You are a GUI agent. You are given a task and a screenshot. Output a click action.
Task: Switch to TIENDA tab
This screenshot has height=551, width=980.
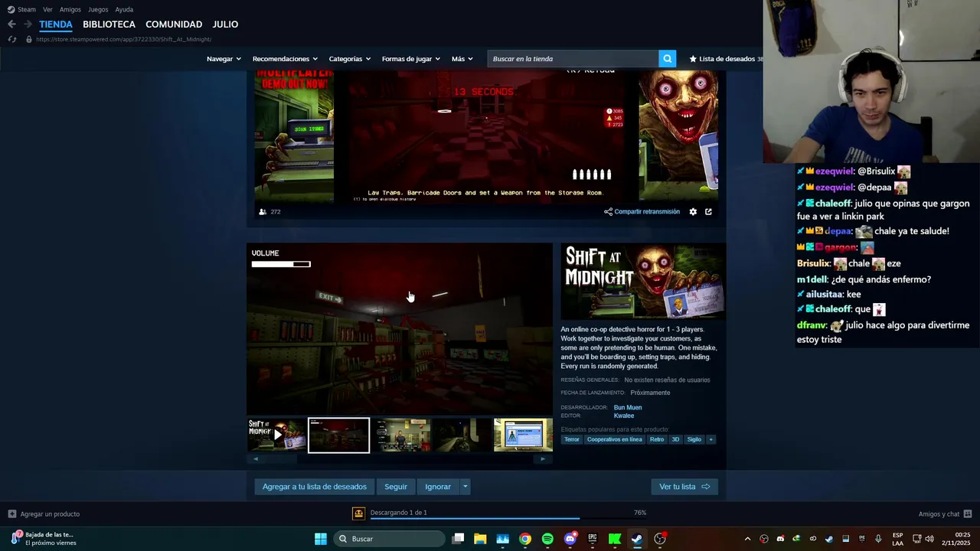[x=56, y=24]
